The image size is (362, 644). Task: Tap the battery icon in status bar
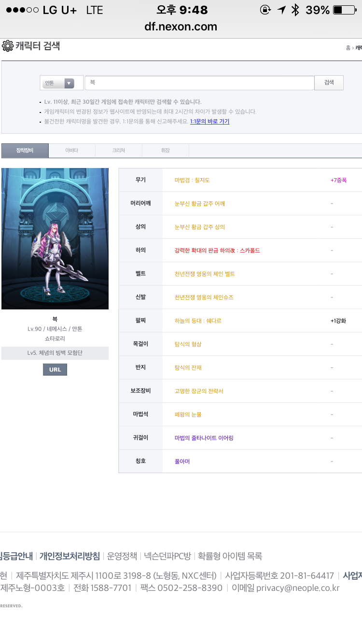point(344,10)
